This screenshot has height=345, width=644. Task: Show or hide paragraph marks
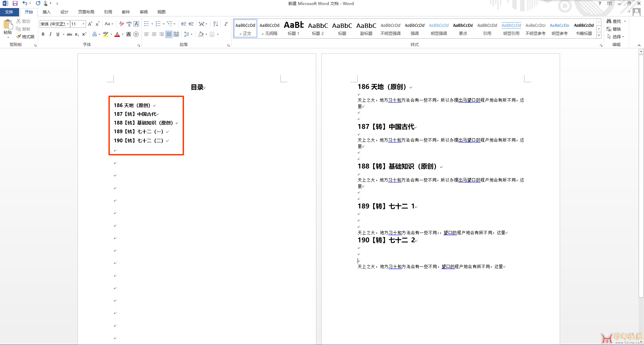226,24
